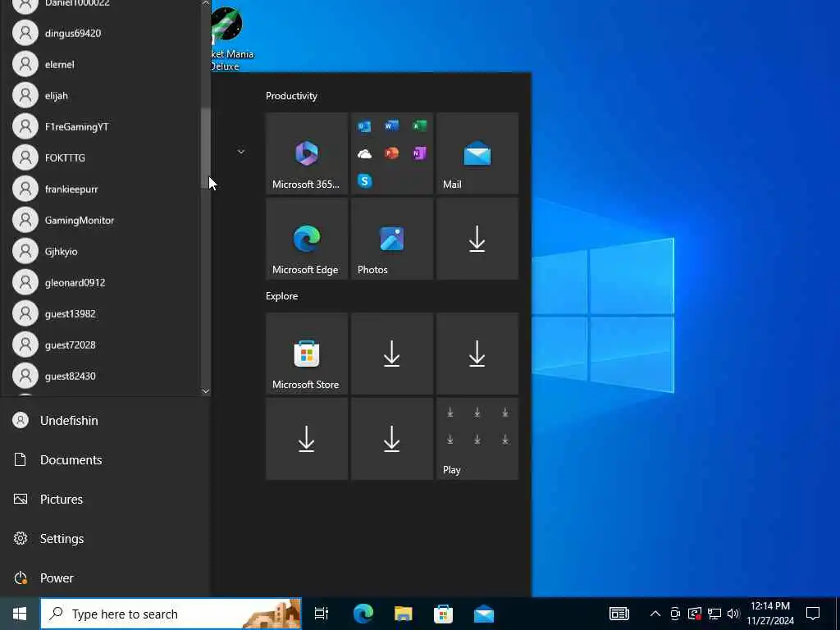Click the taskbar clock showing 12:14 PM
Viewport: 840px width, 630px height.
click(770, 614)
